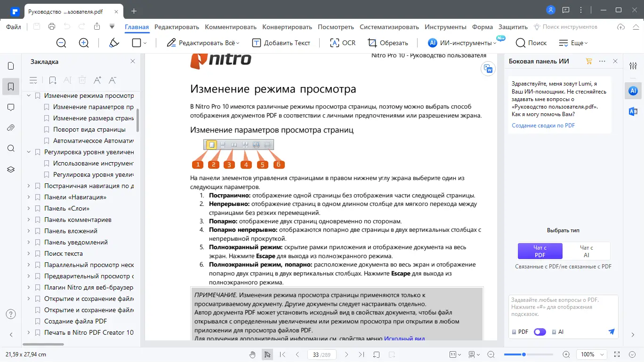Click the bookmark panel icon in the left sidebar
Viewport: 644px width, 362px height.
click(x=11, y=87)
